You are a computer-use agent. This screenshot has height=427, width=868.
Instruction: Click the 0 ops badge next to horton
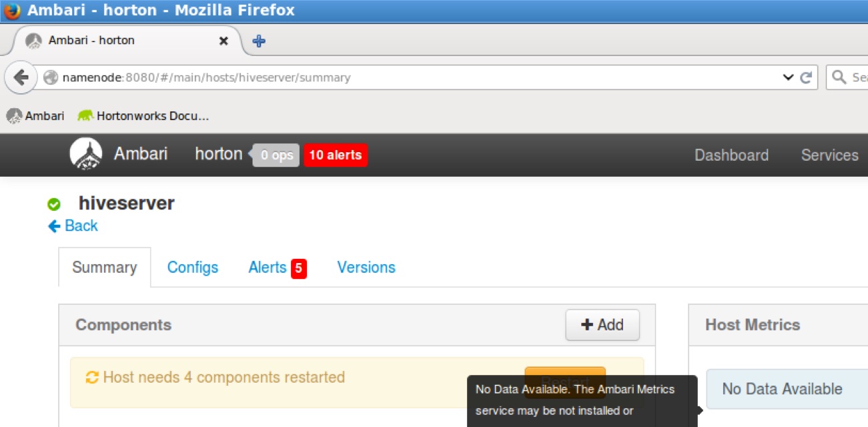tap(276, 155)
